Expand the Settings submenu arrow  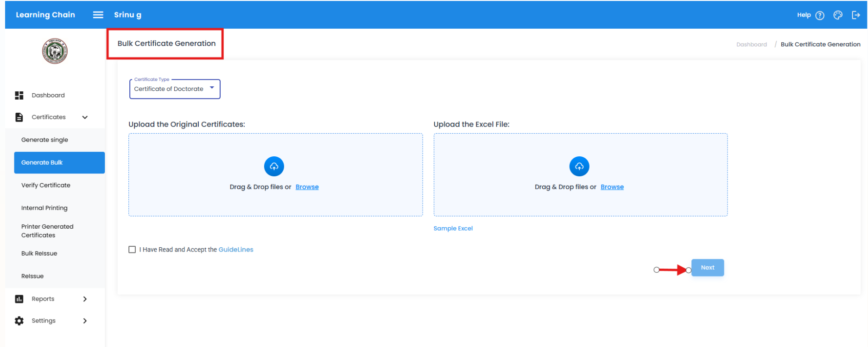tap(85, 321)
